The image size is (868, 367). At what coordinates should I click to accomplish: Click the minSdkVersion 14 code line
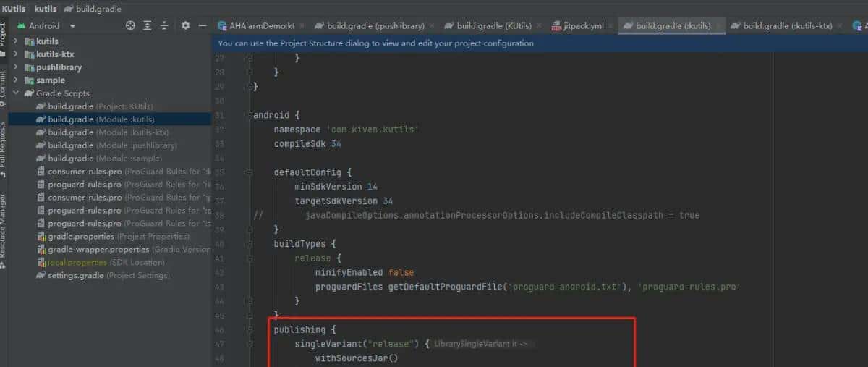(336, 187)
